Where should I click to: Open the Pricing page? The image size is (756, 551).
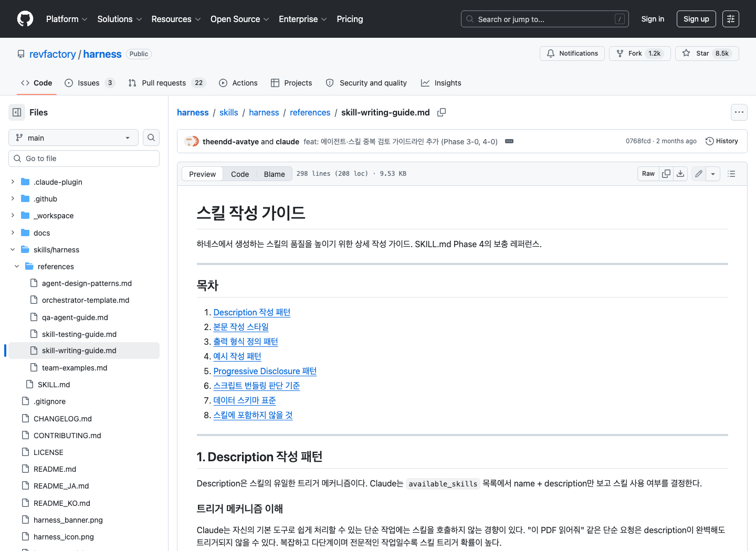click(x=350, y=19)
